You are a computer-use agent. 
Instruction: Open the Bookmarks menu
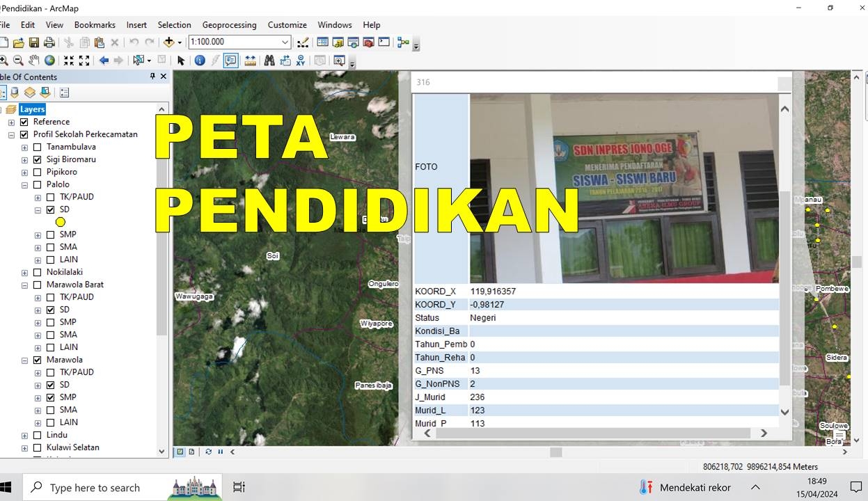[95, 25]
